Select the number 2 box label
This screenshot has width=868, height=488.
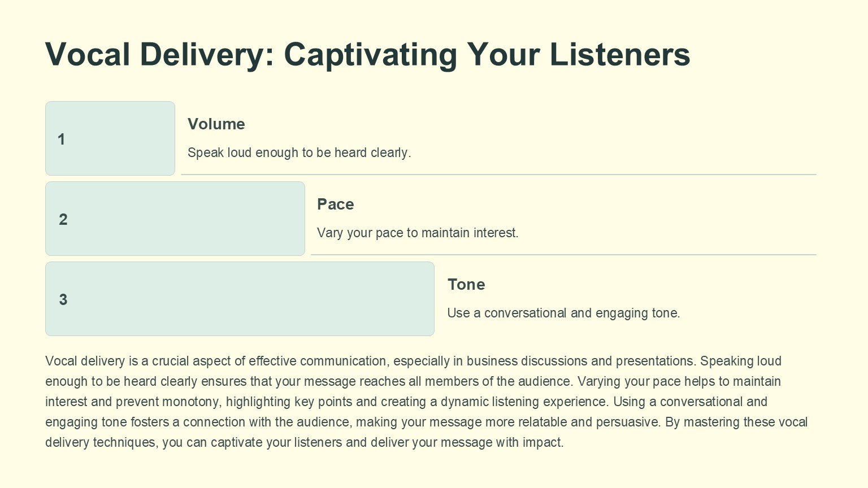pos(63,220)
